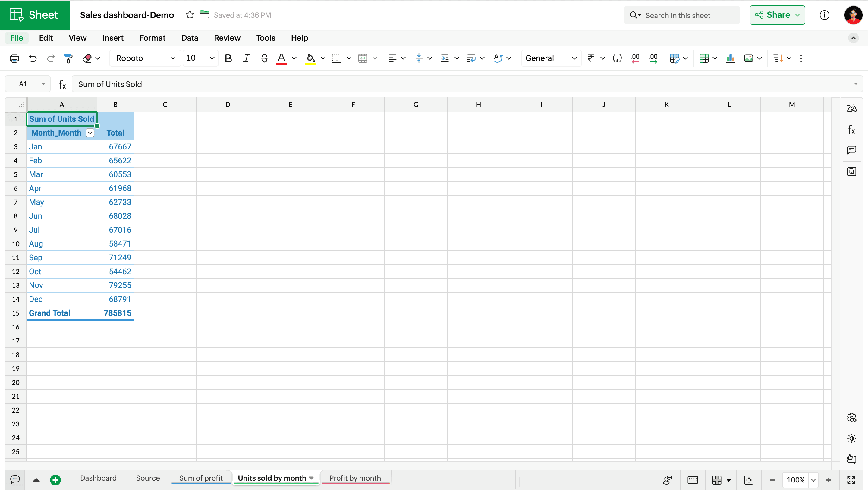Apply yellow fill color
The height and width of the screenshot is (490, 868).
pyautogui.click(x=310, y=58)
